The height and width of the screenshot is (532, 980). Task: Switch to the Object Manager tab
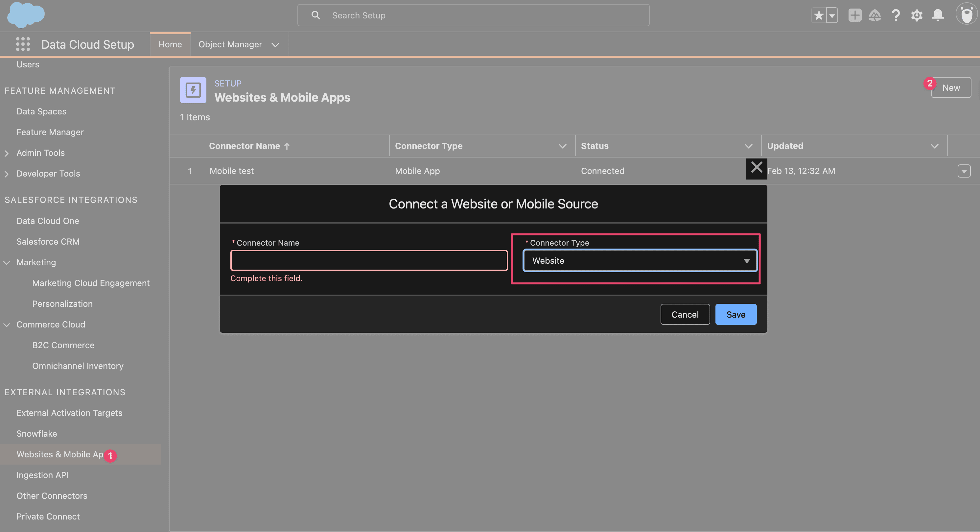pos(230,44)
